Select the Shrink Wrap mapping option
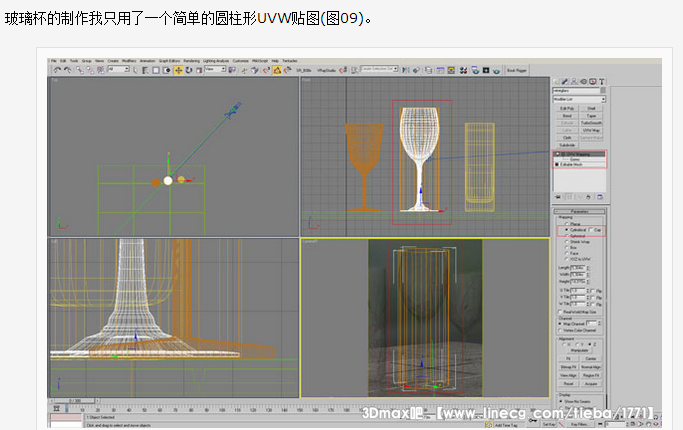Image resolution: width=683 pixels, height=430 pixels. pos(566,242)
